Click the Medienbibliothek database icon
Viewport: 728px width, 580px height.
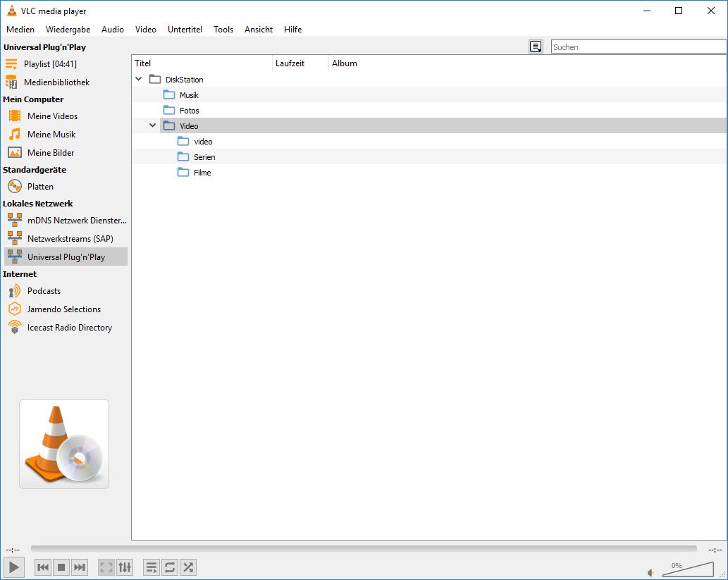(x=11, y=82)
